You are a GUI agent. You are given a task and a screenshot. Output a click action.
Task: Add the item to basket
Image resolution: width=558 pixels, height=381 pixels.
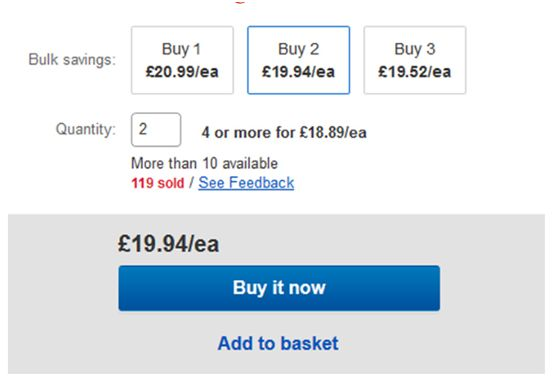[x=278, y=344]
